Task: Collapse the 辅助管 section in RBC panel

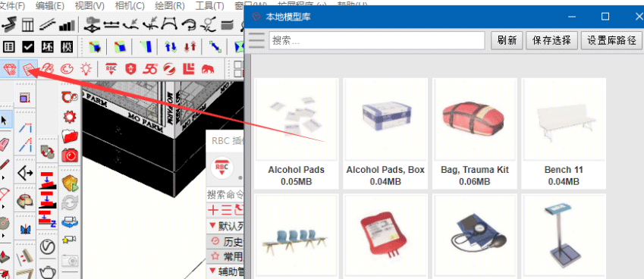Action: pyautogui.click(x=212, y=271)
